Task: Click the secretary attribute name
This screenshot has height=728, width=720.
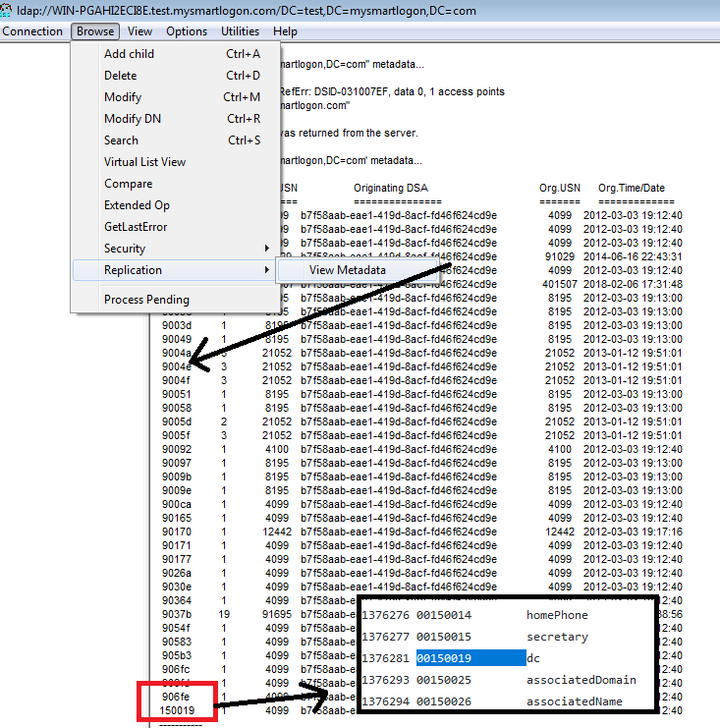Action: coord(557,637)
